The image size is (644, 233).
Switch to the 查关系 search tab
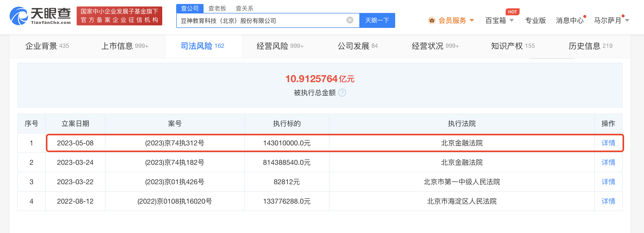coord(244,8)
